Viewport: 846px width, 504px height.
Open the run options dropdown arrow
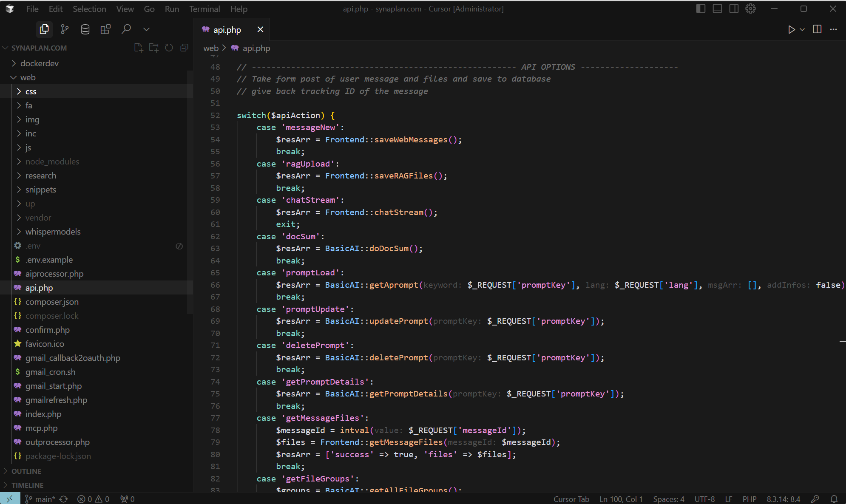(802, 29)
